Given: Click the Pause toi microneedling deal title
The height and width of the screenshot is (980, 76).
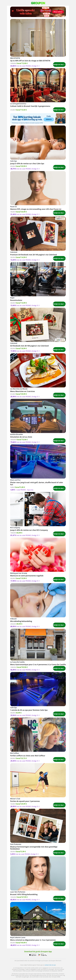Looking at the screenshot, I should 36,209.
